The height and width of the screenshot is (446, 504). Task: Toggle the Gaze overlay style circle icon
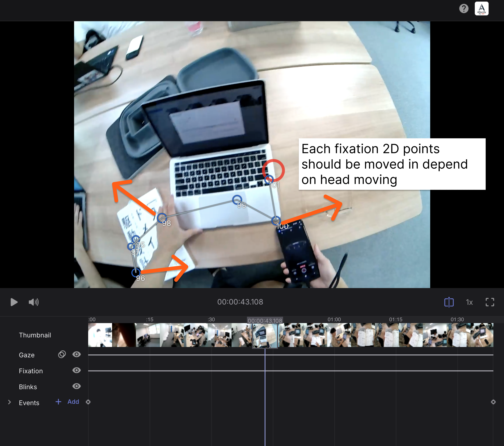pyautogui.click(x=62, y=354)
